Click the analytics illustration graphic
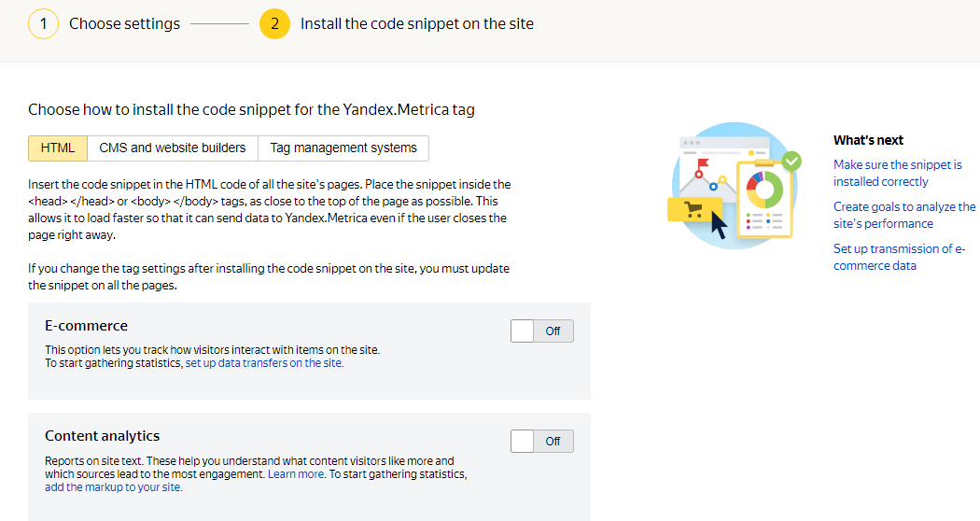This screenshot has height=521, width=980. click(x=735, y=186)
